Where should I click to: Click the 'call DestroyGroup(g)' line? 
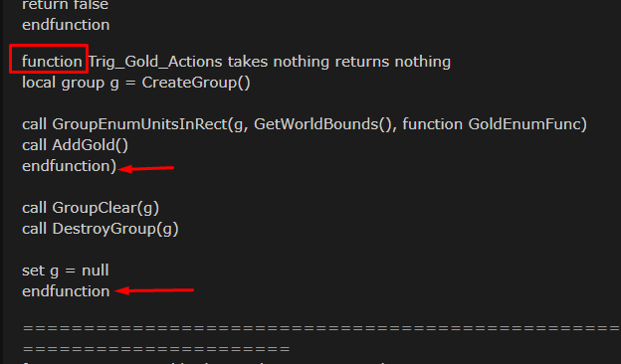tap(101, 229)
